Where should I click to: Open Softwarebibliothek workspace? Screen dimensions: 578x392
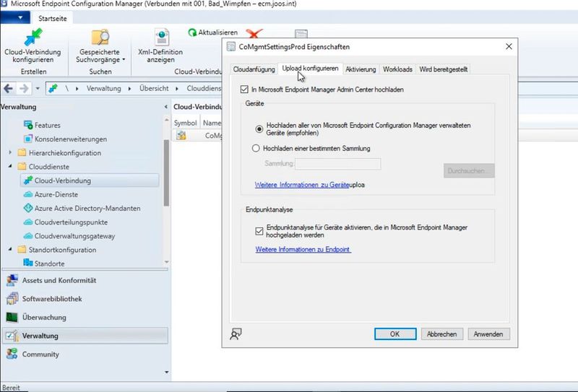tap(85, 299)
